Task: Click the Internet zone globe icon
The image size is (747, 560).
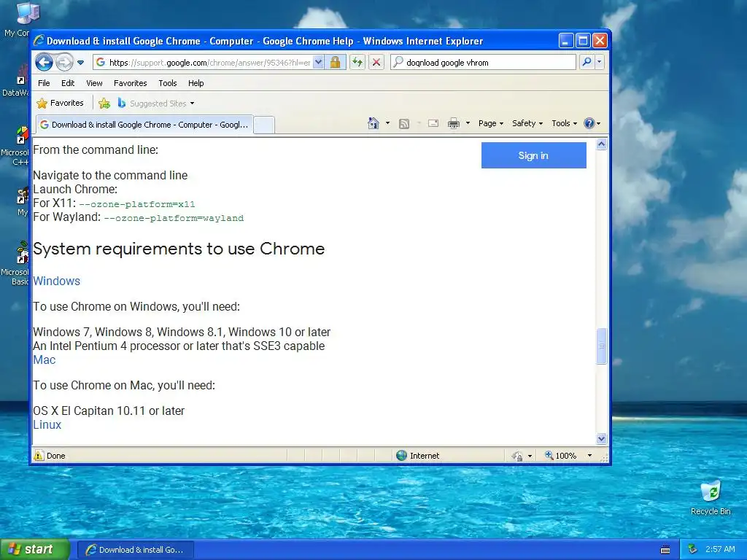Action: pos(402,456)
